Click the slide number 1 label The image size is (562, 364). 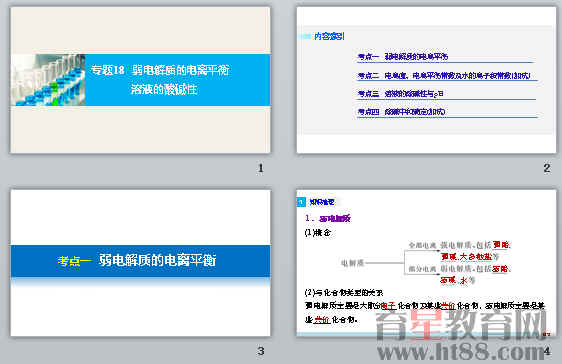coord(261,168)
